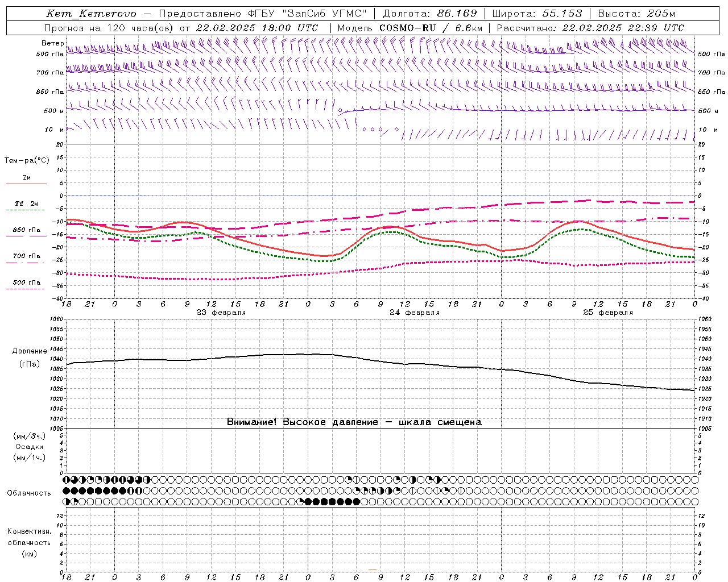Click the 25 февраля date label

608,313
